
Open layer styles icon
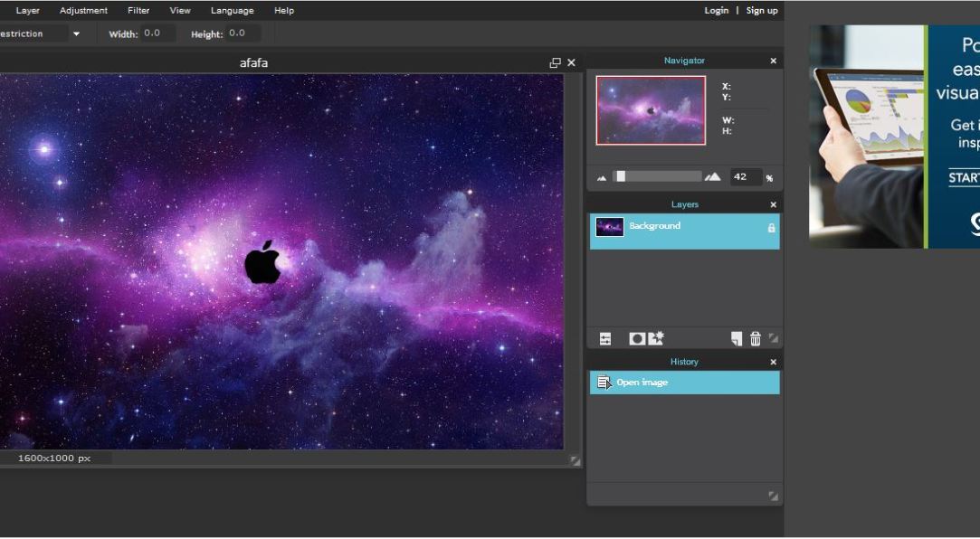(656, 338)
